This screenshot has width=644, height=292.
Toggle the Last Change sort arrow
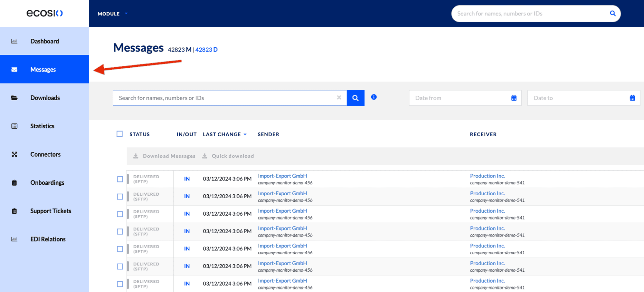pos(246,134)
